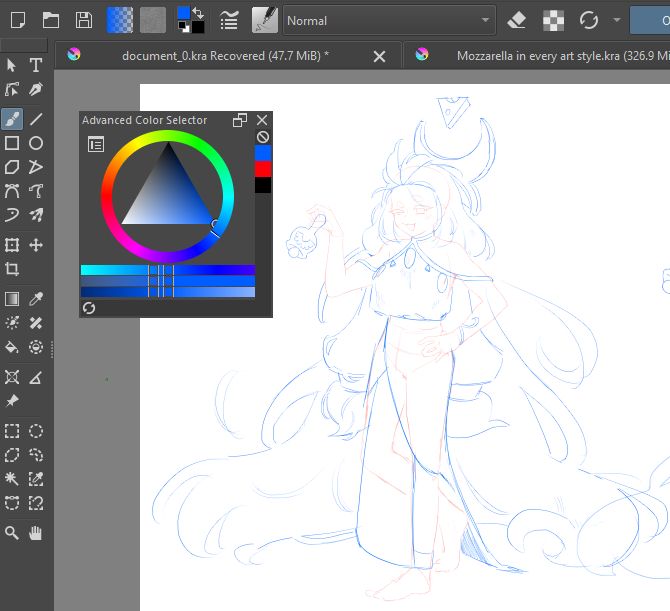The height and width of the screenshot is (611, 670).
Task: Select the Colorize Mask tool
Action: tap(12, 323)
